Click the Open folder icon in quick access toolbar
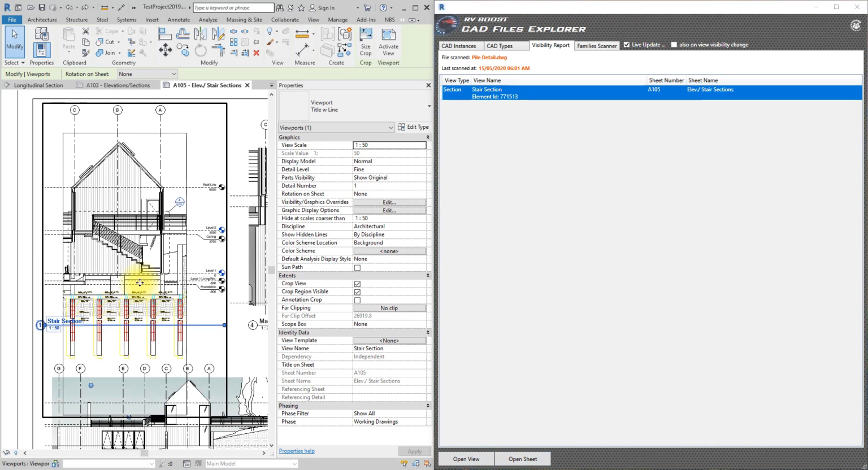The height and width of the screenshot is (470, 868). [31, 8]
